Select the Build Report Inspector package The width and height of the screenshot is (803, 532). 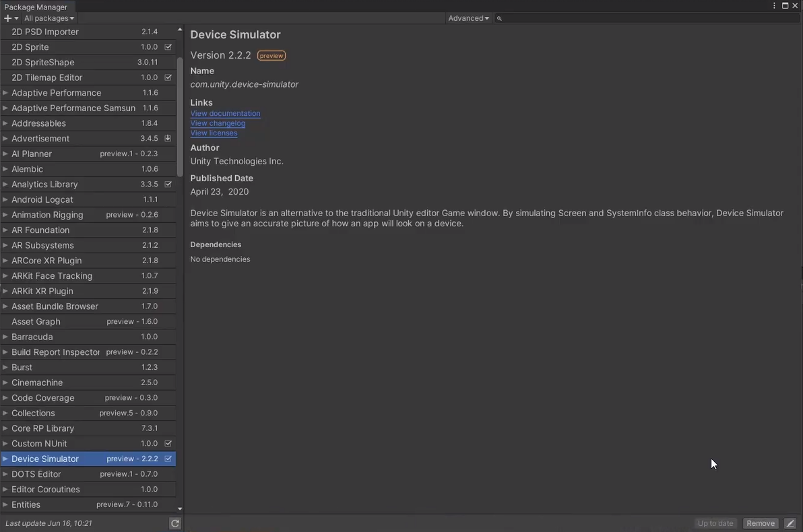point(88,352)
